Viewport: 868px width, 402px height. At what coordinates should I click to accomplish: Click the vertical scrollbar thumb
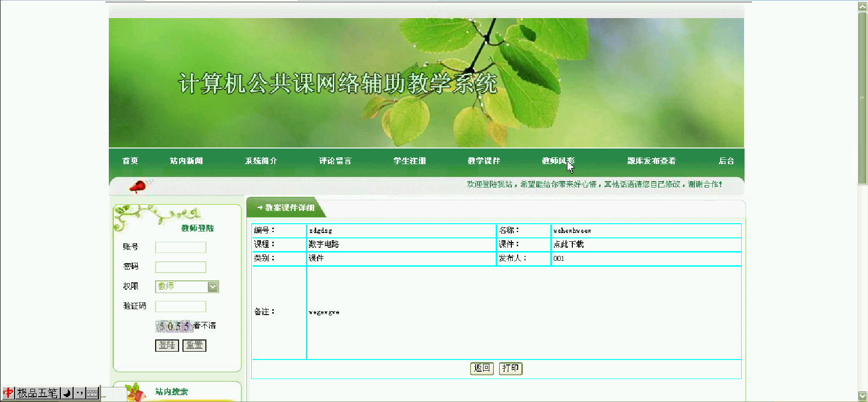coord(863,98)
